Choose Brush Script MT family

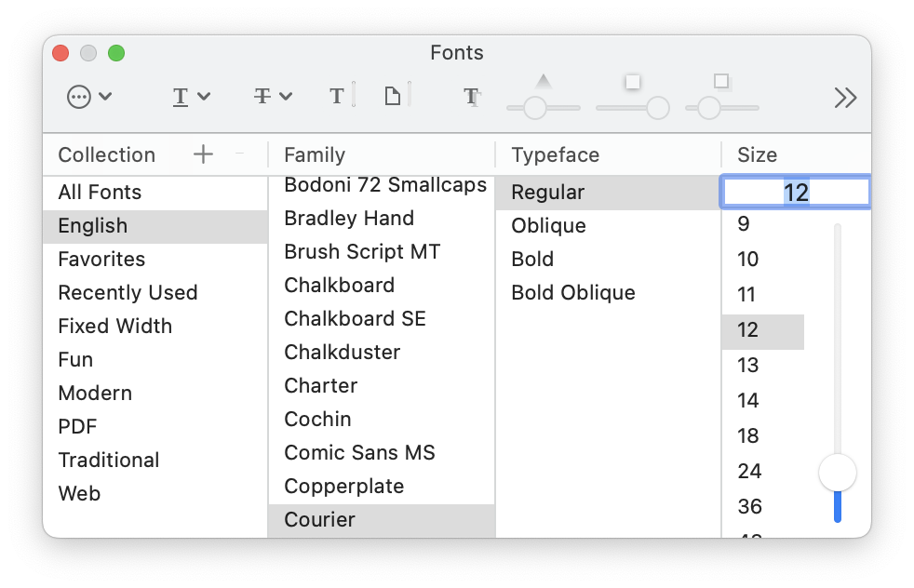click(382, 252)
